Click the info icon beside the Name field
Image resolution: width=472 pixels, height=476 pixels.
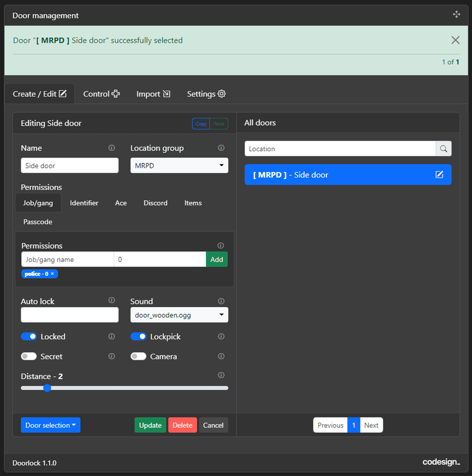coord(111,148)
